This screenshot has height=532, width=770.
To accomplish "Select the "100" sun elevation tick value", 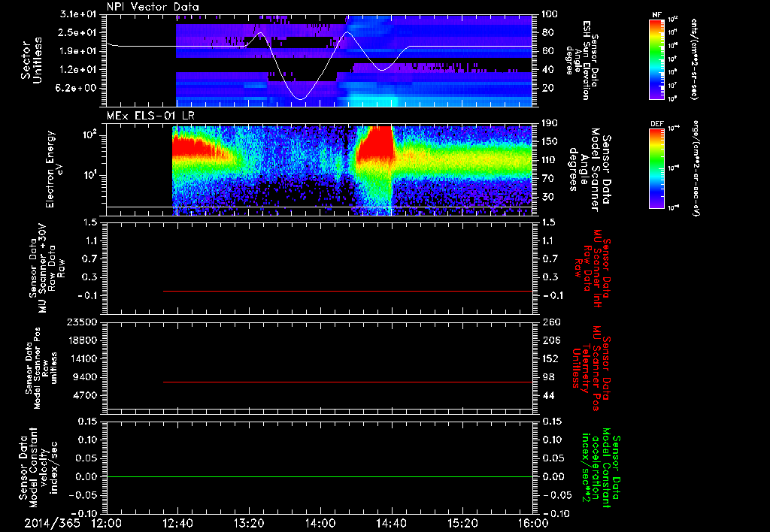I will coord(550,14).
